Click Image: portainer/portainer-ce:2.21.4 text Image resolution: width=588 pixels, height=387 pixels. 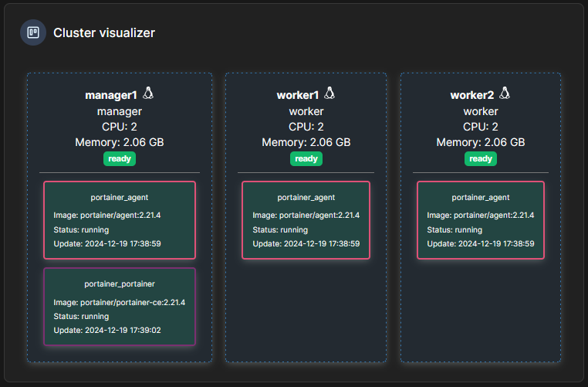(120, 303)
